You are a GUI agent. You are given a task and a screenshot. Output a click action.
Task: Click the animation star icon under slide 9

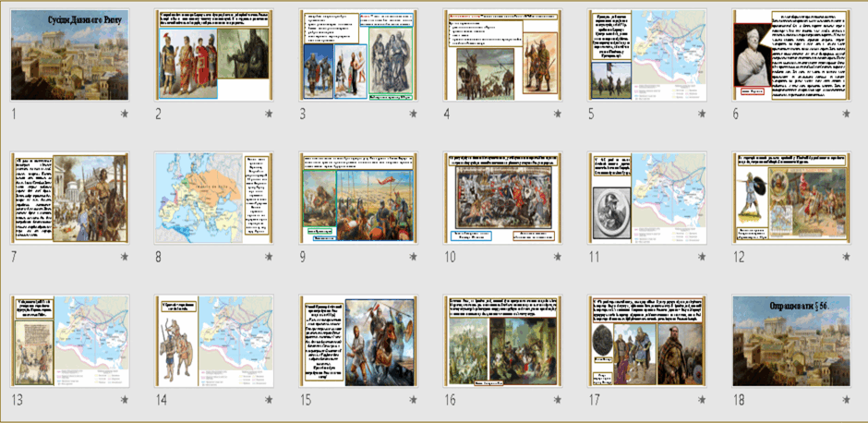pos(413,257)
